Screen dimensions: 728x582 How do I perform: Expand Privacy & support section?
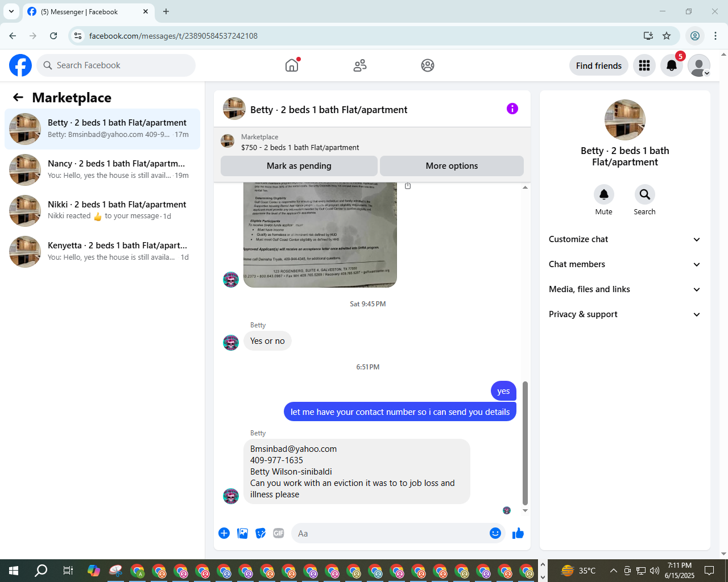point(625,314)
